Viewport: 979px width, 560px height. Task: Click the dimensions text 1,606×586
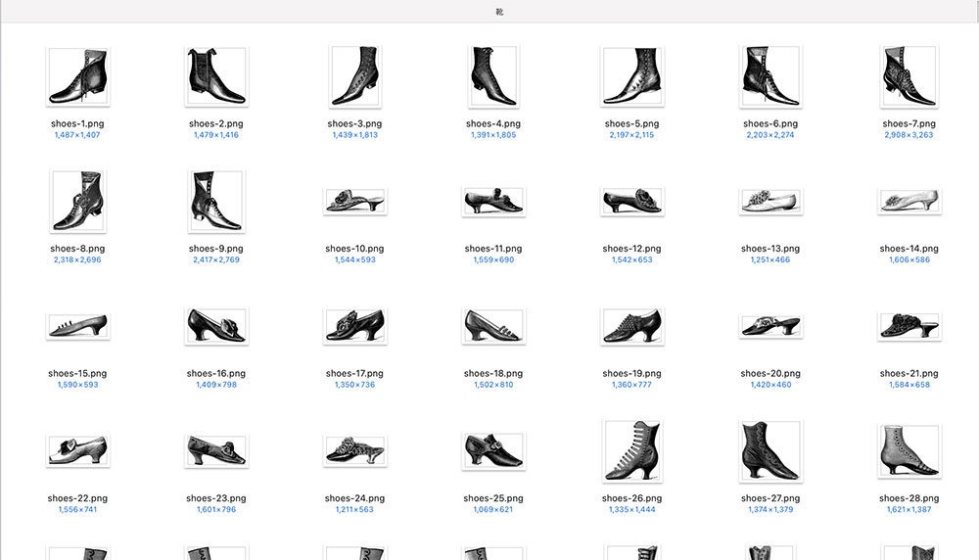pos(909,259)
